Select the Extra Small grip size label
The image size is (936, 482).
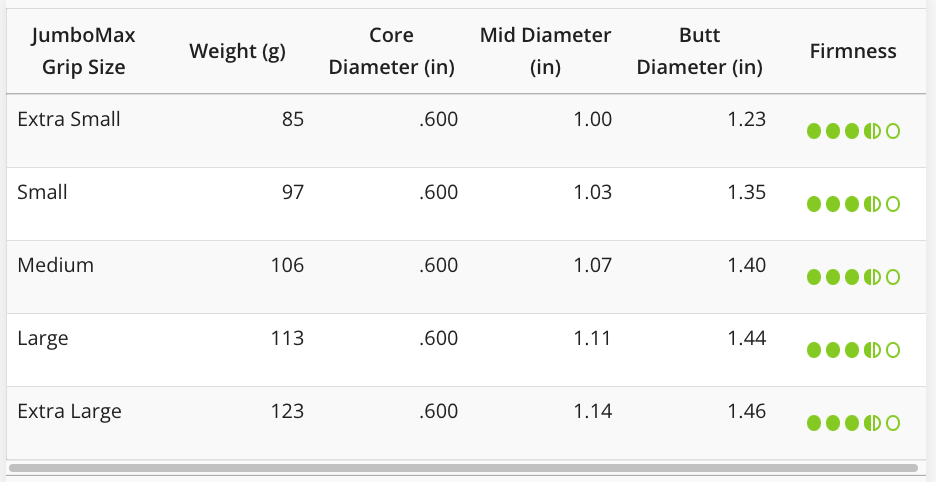(69, 119)
